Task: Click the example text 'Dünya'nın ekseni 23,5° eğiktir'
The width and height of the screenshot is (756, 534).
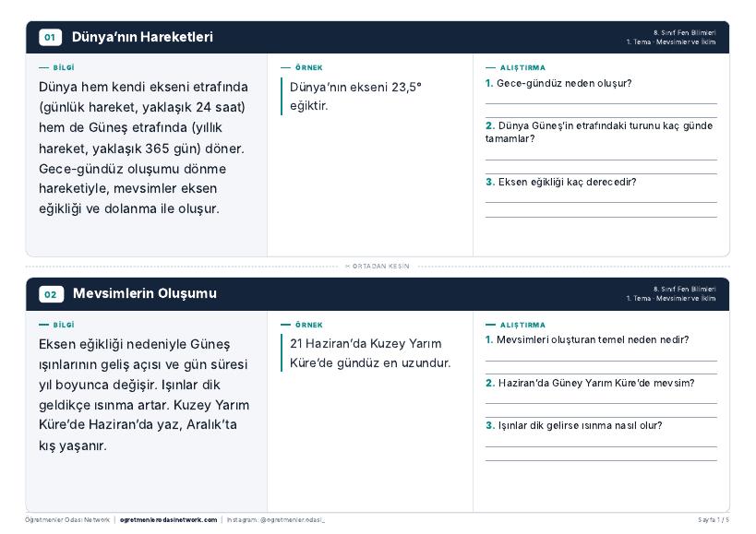Action: [x=355, y=96]
